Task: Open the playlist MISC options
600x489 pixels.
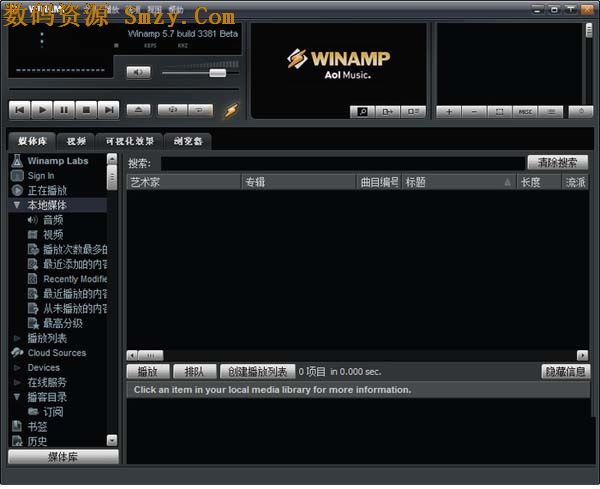Action: pos(525,112)
